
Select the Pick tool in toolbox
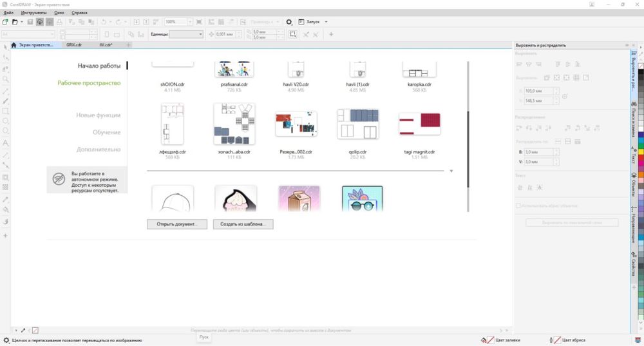pos(5,47)
